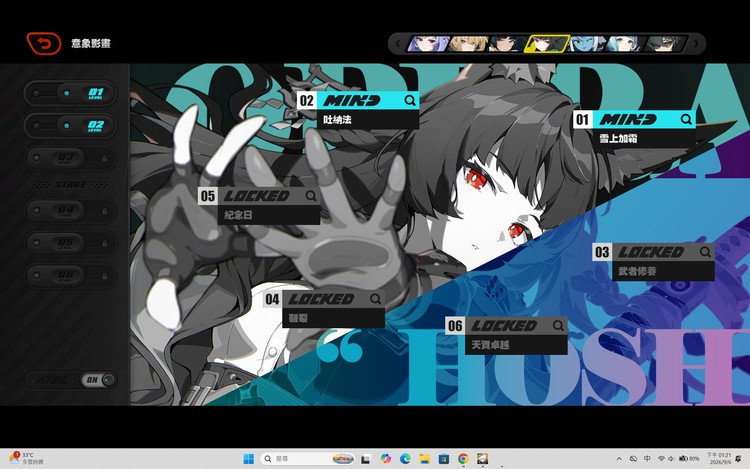Select third portrait with dark green hair
Viewport: 750px width, 469px height.
(x=507, y=44)
